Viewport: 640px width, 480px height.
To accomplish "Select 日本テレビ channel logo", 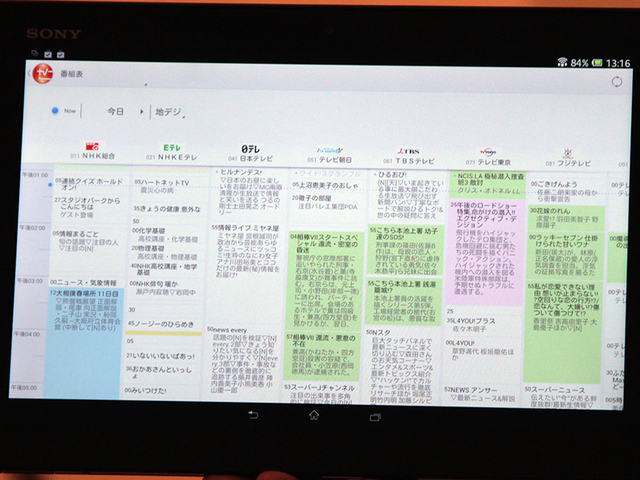I will tap(250, 149).
